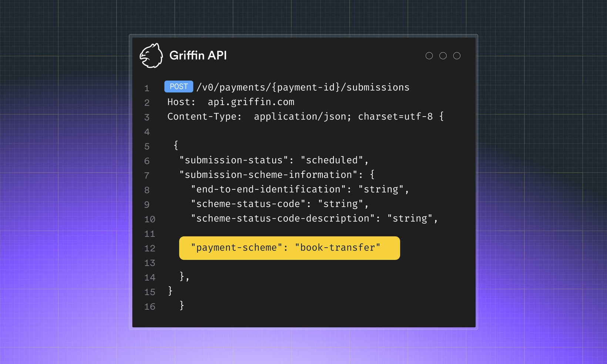This screenshot has width=607, height=364.
Task: Select the "end-to-end-identification" line
Action: click(300, 189)
